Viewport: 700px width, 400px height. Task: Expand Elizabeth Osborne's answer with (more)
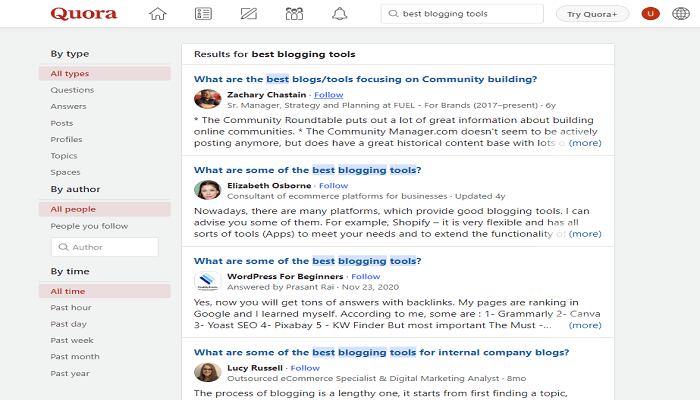point(585,233)
